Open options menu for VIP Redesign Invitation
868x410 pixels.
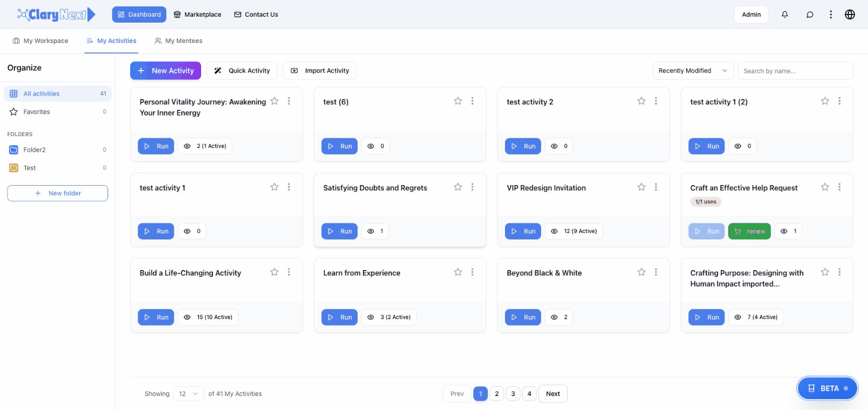pos(656,187)
